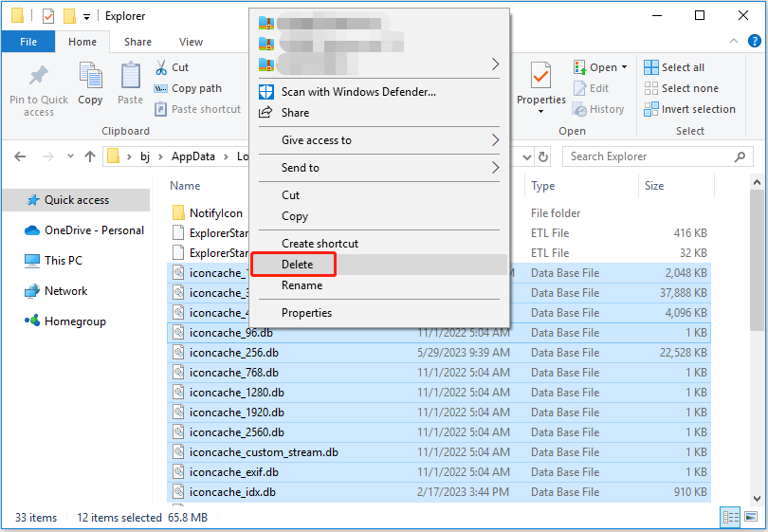Click the Paste shortcut icon
Image resolution: width=768 pixels, height=532 pixels.
click(160, 109)
